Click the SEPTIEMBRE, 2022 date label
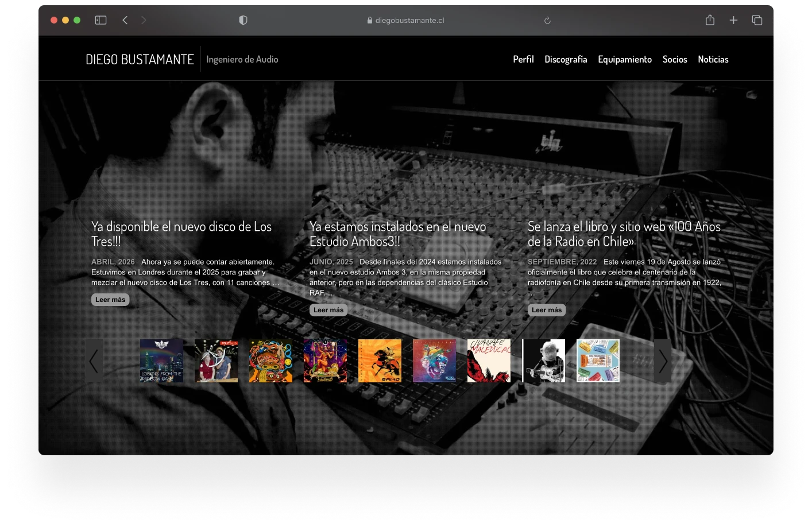Viewport: 812px width, 527px height. 562,262
